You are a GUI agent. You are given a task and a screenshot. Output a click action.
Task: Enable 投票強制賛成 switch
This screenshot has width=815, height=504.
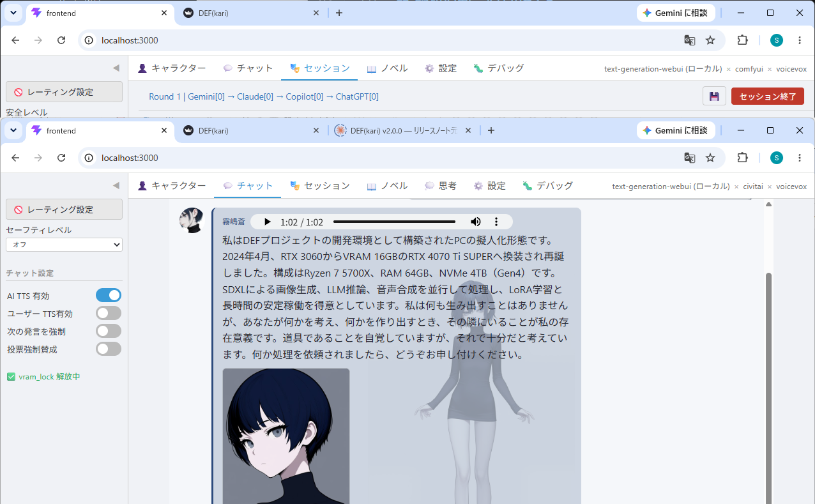(109, 349)
